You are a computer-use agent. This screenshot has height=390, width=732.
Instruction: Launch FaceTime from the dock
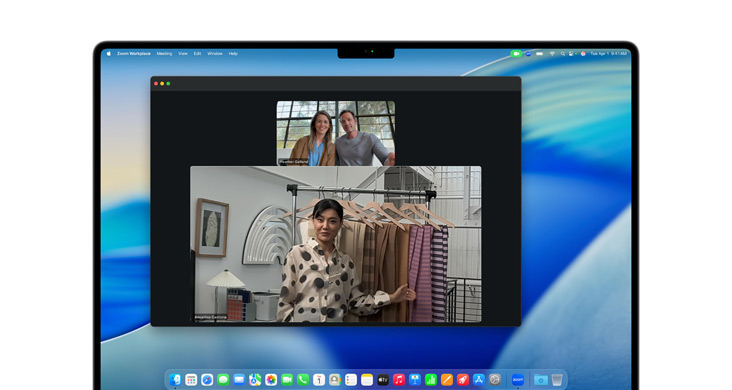click(x=287, y=380)
